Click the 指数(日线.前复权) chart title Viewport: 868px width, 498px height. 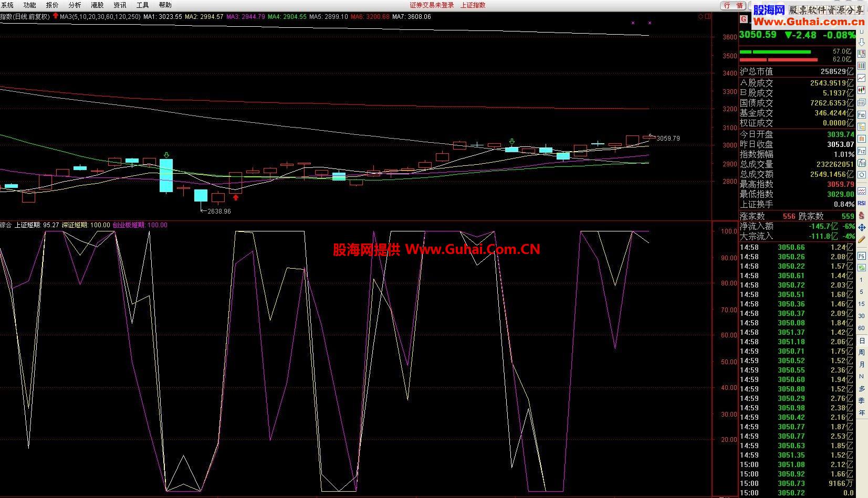click(25, 16)
